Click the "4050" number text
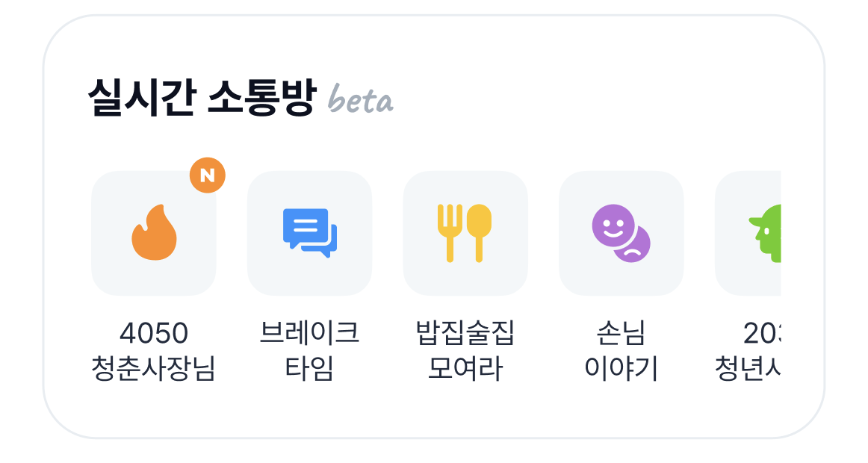This screenshot has width=868, height=463. tap(153, 333)
